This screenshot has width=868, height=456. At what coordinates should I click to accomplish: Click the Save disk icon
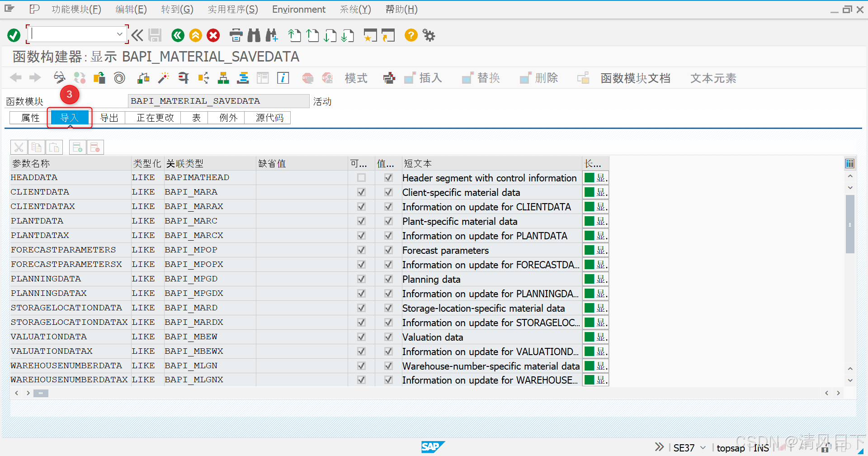click(x=155, y=35)
